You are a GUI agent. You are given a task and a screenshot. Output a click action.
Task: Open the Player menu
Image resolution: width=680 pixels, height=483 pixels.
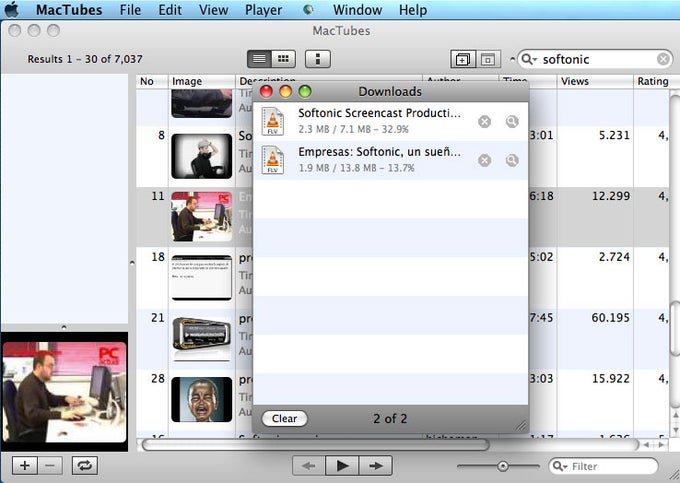pyautogui.click(x=263, y=10)
